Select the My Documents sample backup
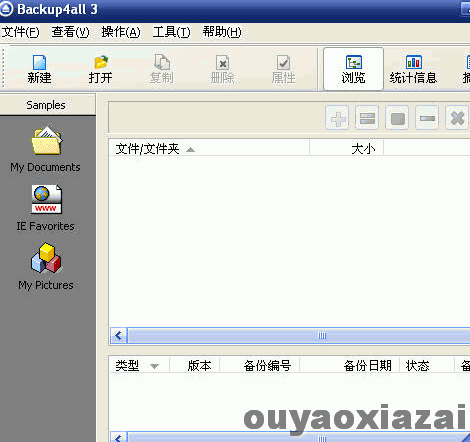Image resolution: width=470 pixels, height=442 pixels. tap(46, 149)
